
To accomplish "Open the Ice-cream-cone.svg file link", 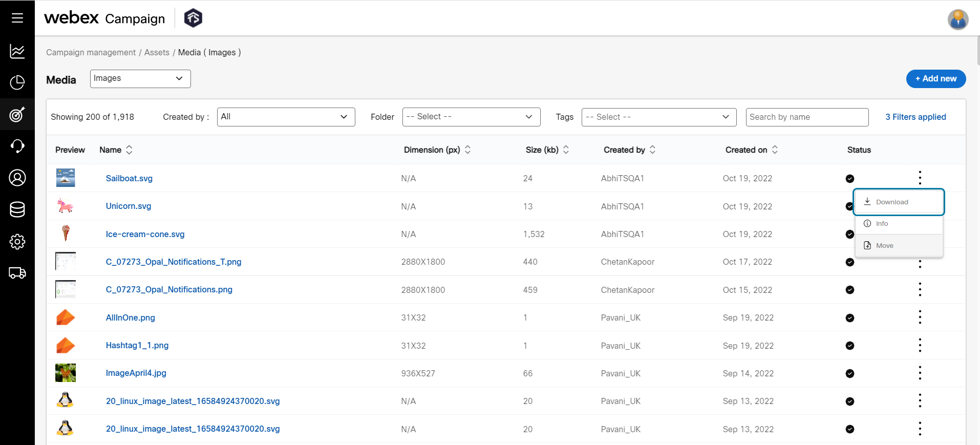I will pos(145,234).
